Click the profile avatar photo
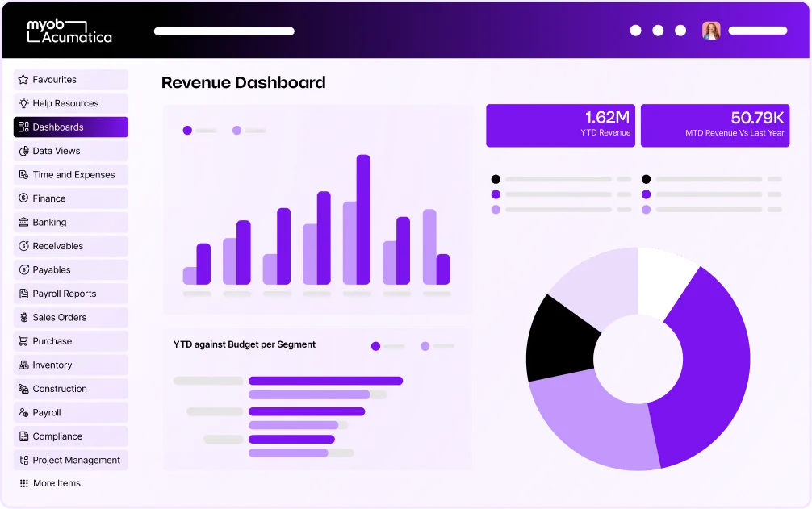812x509 pixels. 711,31
